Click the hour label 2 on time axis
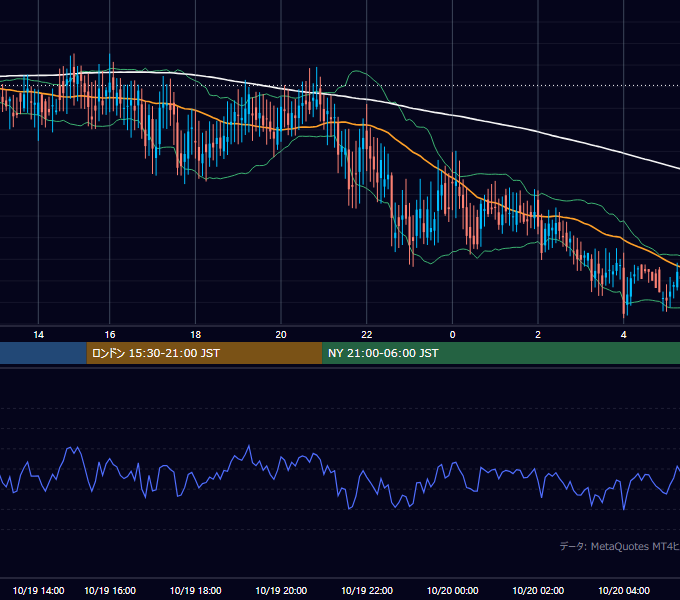Image resolution: width=680 pixels, height=600 pixels. tap(538, 335)
